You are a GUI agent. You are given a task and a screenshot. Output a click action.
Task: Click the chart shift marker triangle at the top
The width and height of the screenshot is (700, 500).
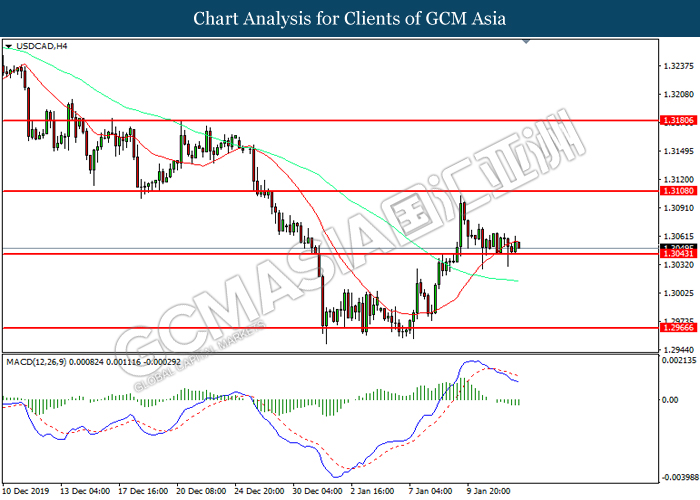click(526, 42)
